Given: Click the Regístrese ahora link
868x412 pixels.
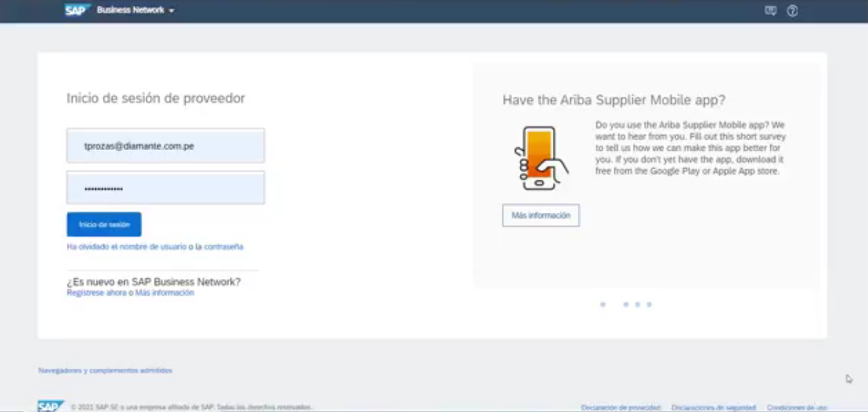Looking at the screenshot, I should pos(96,293).
